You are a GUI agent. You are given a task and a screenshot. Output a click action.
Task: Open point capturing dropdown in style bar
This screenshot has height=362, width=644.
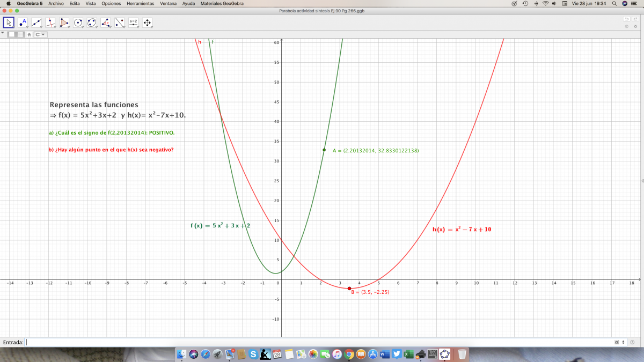point(41,34)
